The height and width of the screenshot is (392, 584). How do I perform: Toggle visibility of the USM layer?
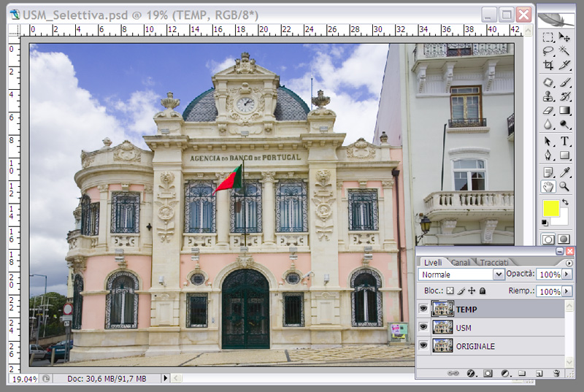[423, 328]
